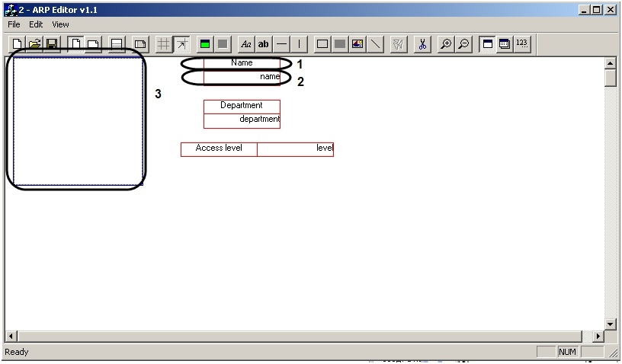Zoom in with the magnifier plus
Viewport: 622px width, 364px height.
point(446,44)
